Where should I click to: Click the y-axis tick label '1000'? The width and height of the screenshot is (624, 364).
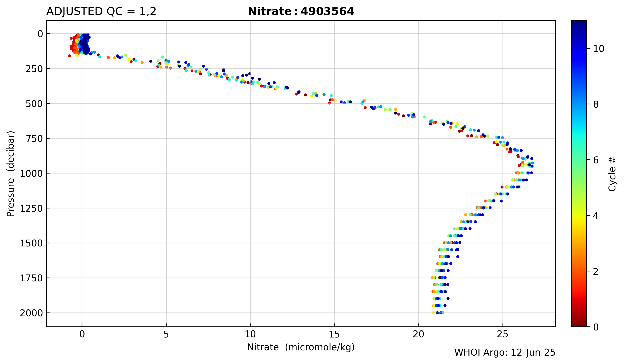click(31, 173)
